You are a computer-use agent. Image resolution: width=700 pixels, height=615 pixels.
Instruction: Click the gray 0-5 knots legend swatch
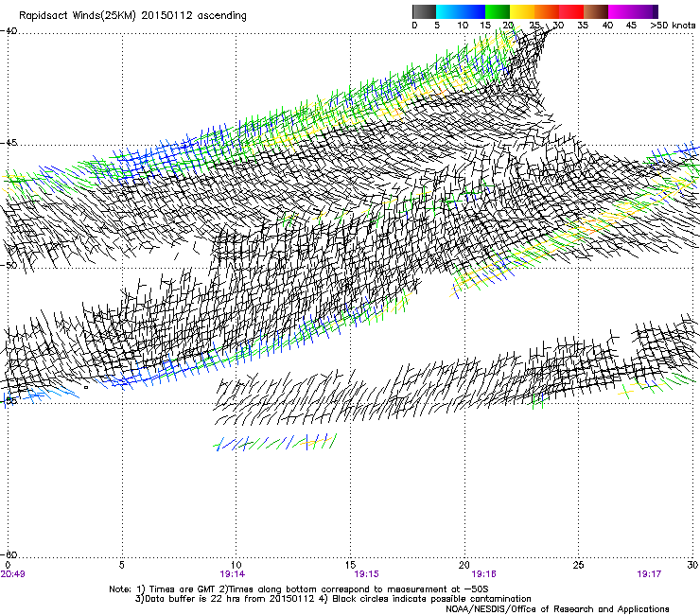tap(425, 11)
